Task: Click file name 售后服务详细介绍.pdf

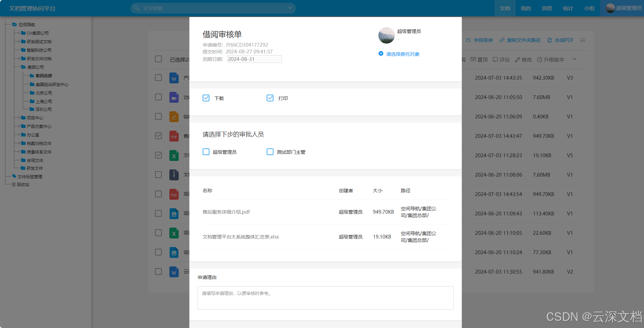Action: pyautogui.click(x=226, y=212)
